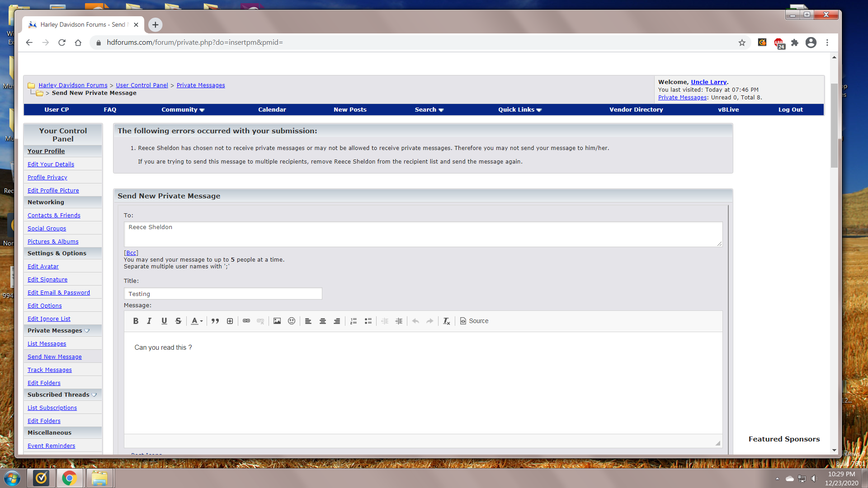
Task: Toggle italic formatting in editor toolbar
Action: [149, 321]
